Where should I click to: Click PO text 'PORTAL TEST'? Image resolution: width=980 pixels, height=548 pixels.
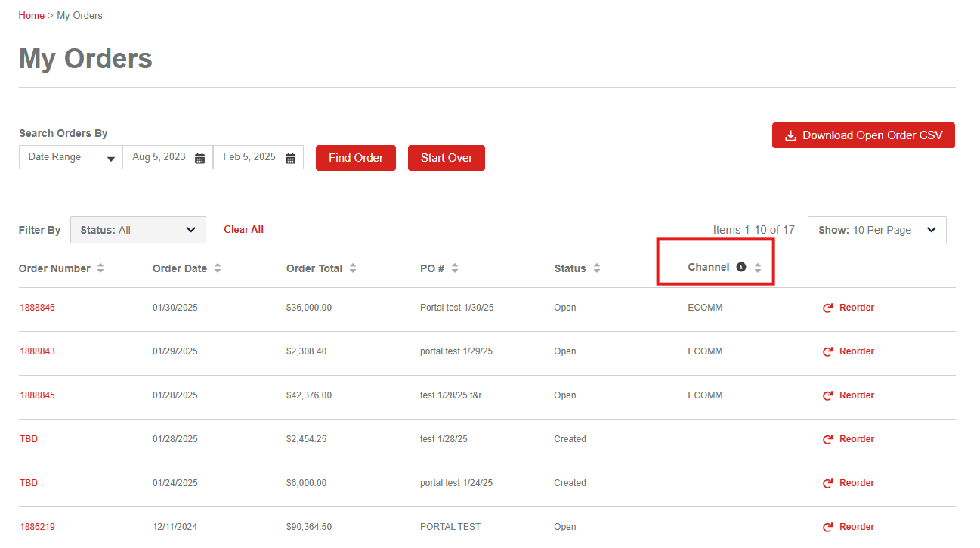coord(450,527)
